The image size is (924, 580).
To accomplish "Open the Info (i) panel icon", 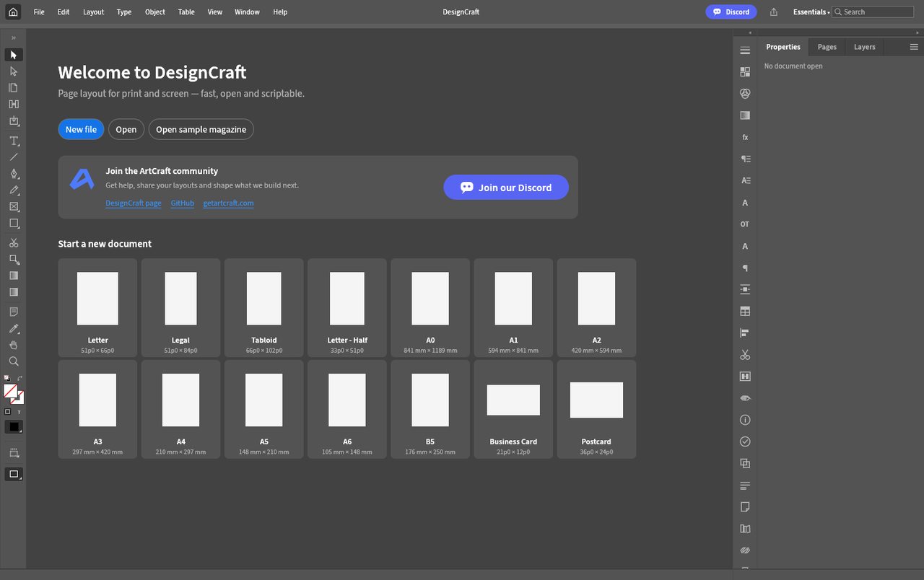I will (745, 420).
